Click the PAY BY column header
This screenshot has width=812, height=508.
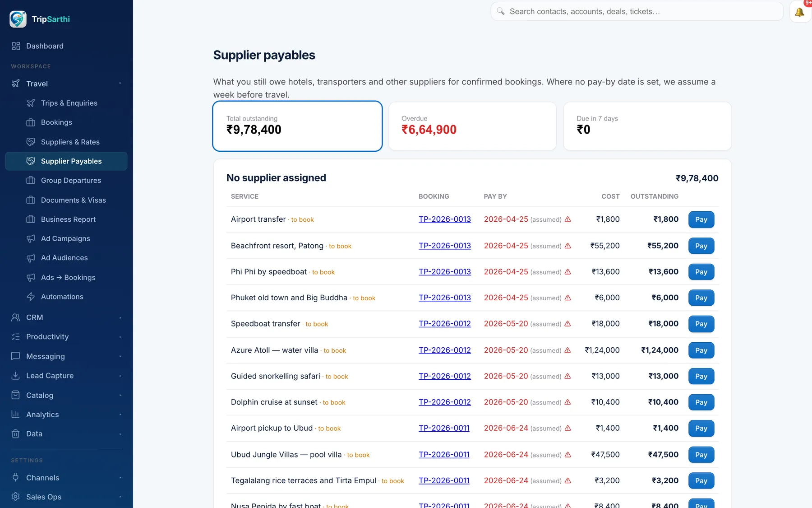coord(495,196)
